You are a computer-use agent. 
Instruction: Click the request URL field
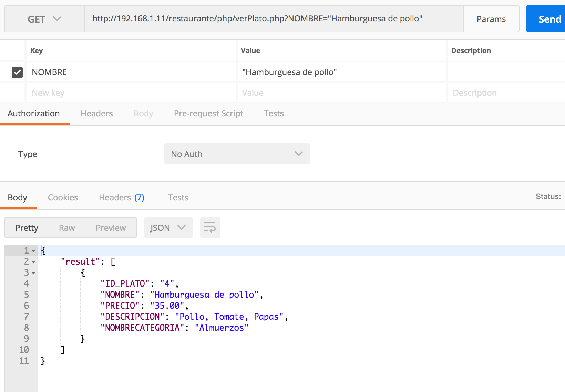tap(274, 19)
